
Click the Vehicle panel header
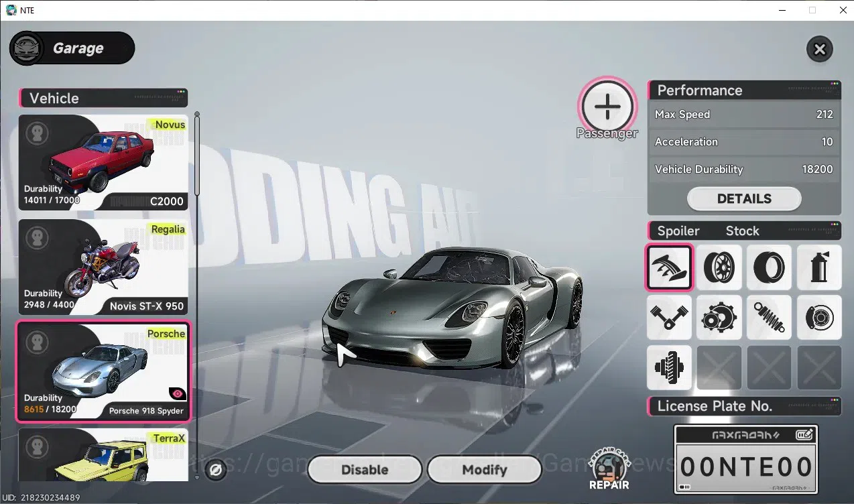[103, 98]
